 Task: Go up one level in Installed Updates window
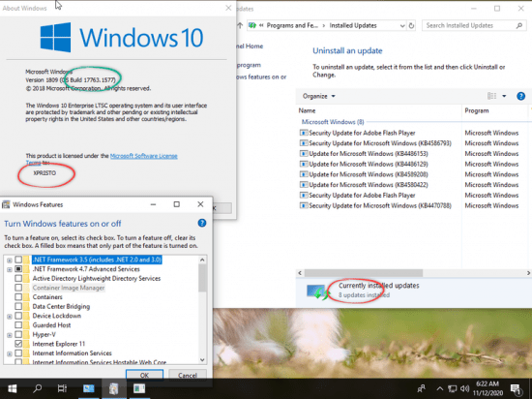(240, 25)
